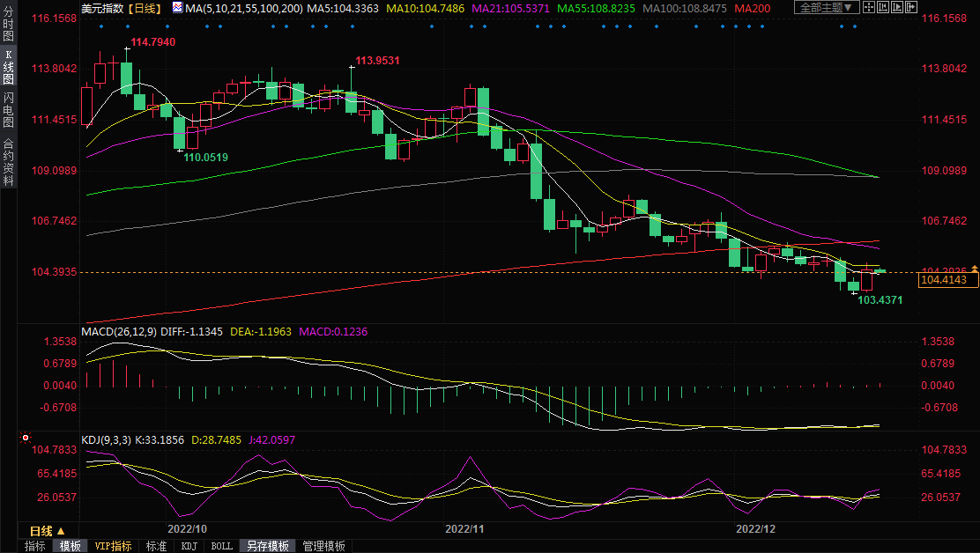Open the 全部主题 theme dropdown
This screenshot has height=553, width=980.
826,8
